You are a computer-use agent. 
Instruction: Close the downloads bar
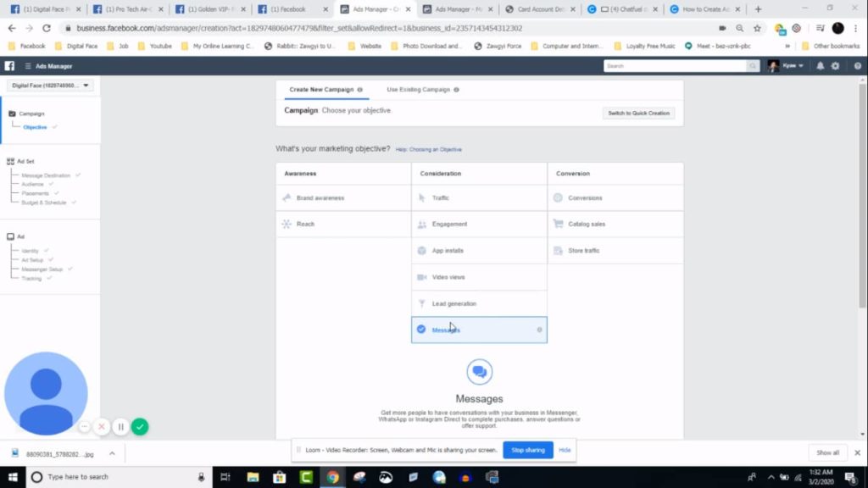[x=858, y=452]
